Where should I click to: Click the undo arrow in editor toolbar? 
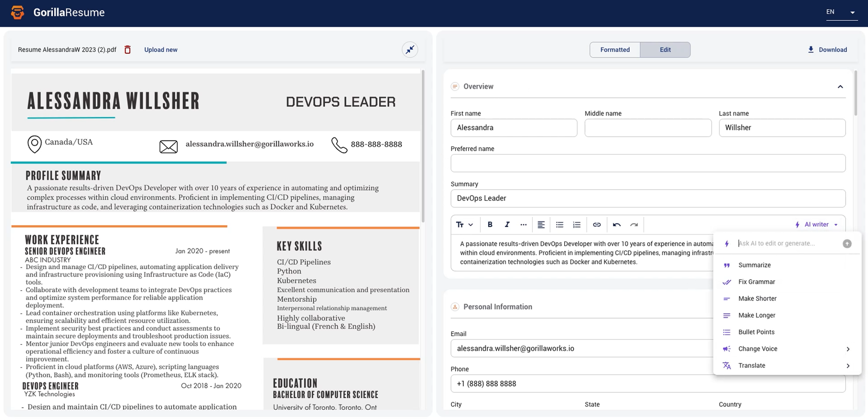[x=616, y=224]
